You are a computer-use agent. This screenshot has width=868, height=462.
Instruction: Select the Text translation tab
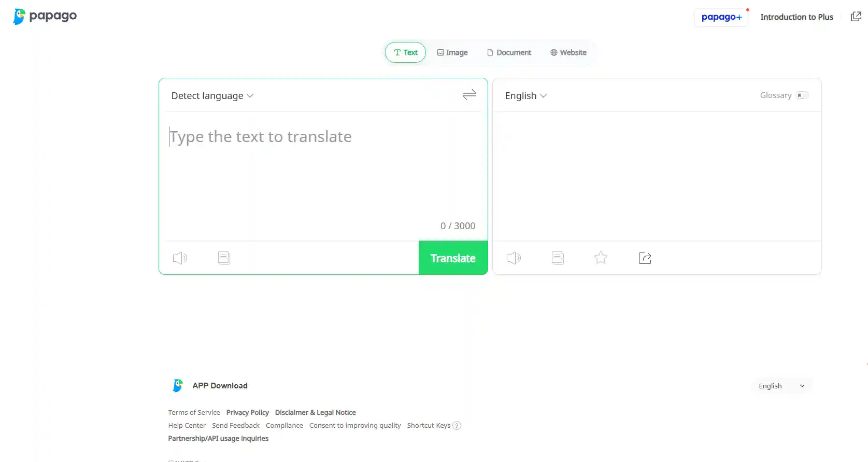[x=405, y=52]
